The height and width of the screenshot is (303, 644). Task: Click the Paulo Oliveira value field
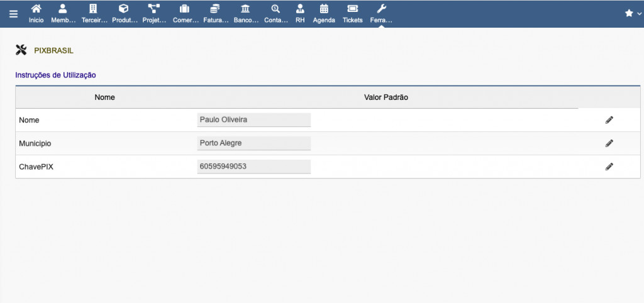[x=253, y=119]
